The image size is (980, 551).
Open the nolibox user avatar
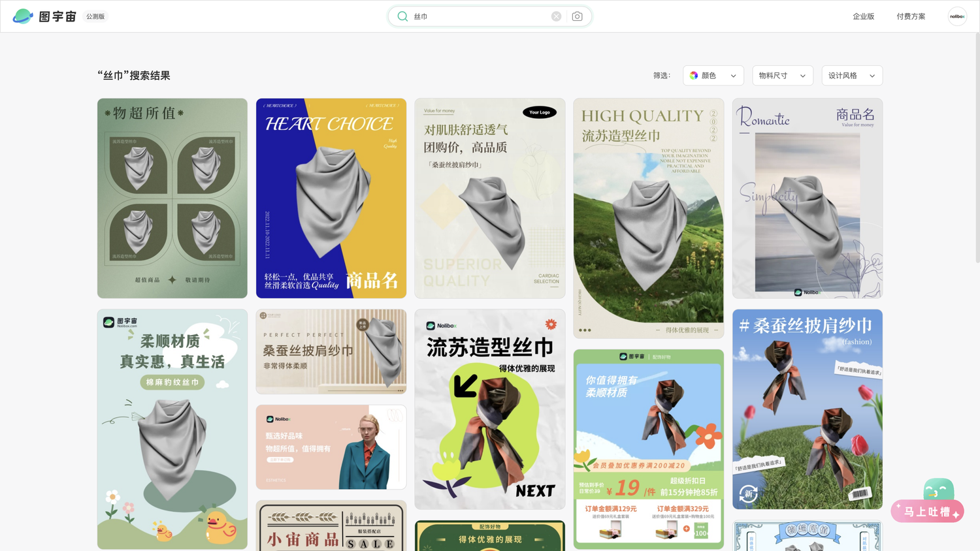coord(957,16)
